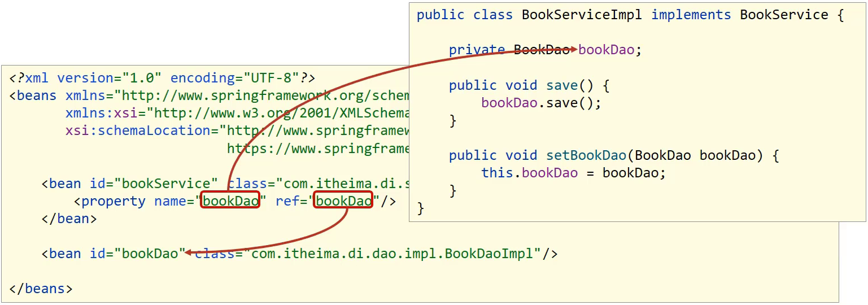Click the closing </bean> tag
The height and width of the screenshot is (305, 868).
pyautogui.click(x=69, y=219)
